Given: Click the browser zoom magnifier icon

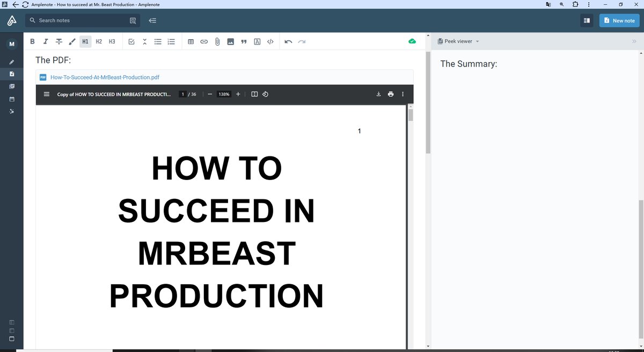Looking at the screenshot, I should [561, 4].
